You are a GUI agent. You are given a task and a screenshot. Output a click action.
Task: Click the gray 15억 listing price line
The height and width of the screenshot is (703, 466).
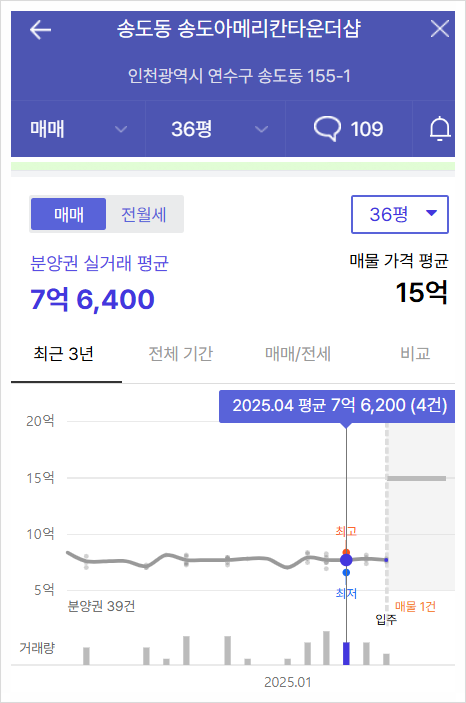coord(417,478)
